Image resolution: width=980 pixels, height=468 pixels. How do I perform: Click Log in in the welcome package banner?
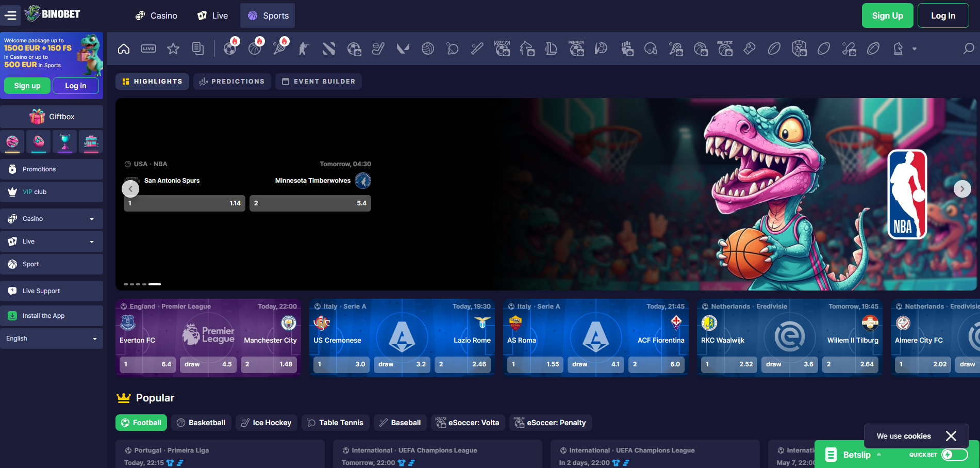(x=76, y=86)
